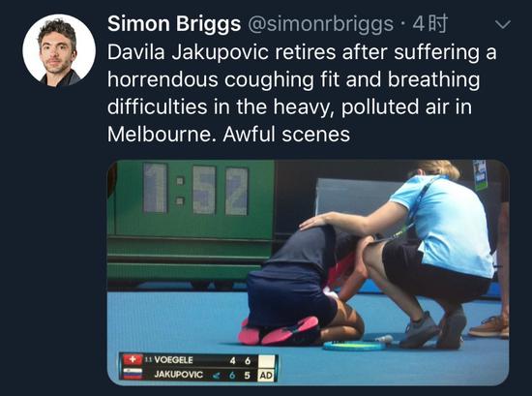Image resolution: width=532 pixels, height=396 pixels.
Task: Click the JAKUPOVIC name on scoreboard
Action: tap(179, 375)
